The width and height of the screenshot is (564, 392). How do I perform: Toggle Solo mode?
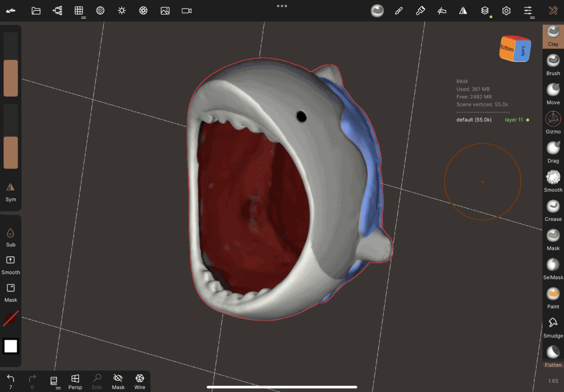[x=97, y=381]
